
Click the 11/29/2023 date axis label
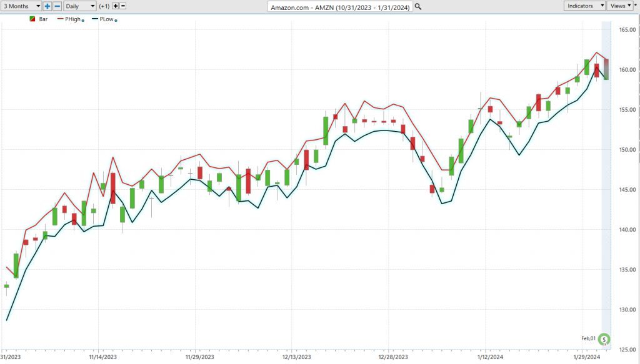199,357
